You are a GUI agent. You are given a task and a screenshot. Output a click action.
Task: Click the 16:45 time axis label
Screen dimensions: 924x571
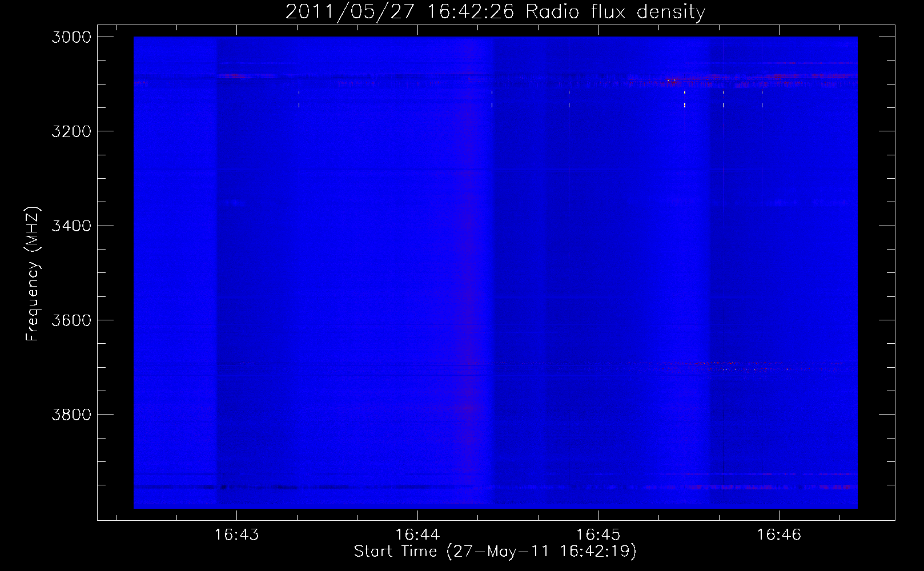coord(598,534)
